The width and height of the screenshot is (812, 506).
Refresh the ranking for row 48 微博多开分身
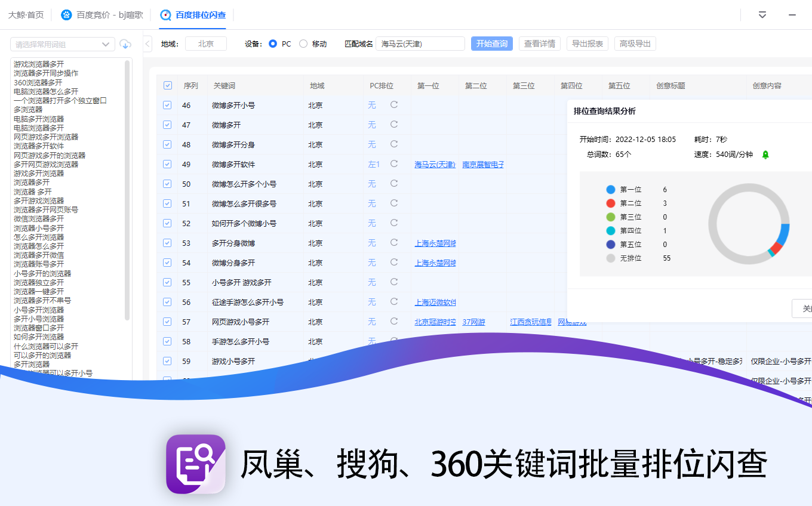[x=394, y=144]
